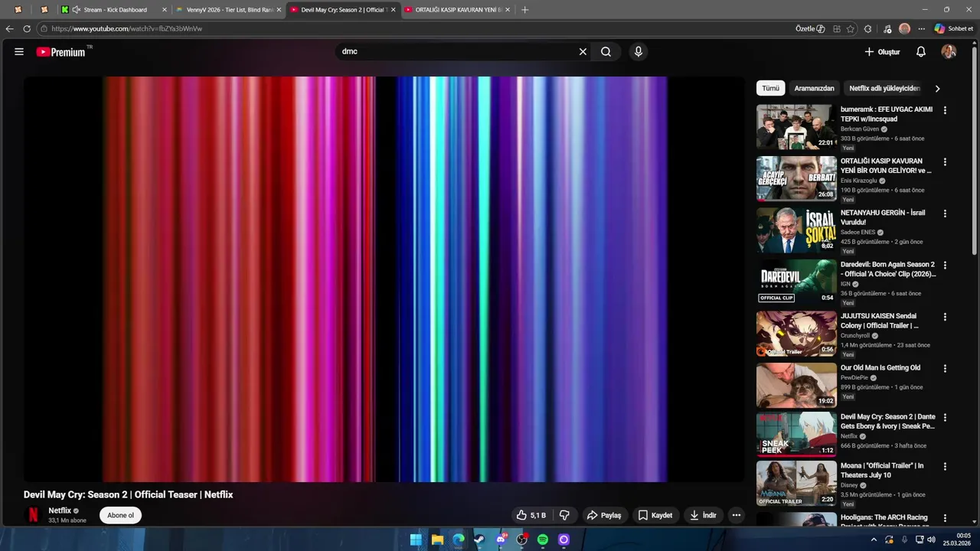Open bumeramk EFE UYGAC thumbnail
Image resolution: width=980 pixels, height=551 pixels.
(x=796, y=126)
